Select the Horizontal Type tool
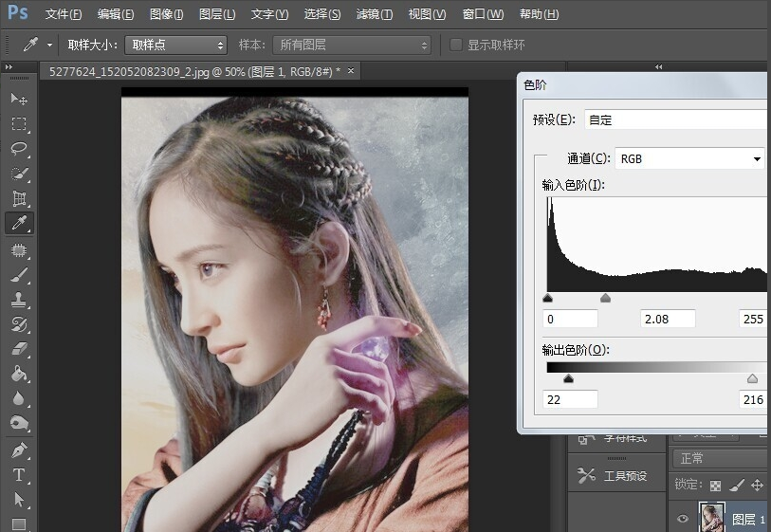This screenshot has height=532, width=771. 19,475
